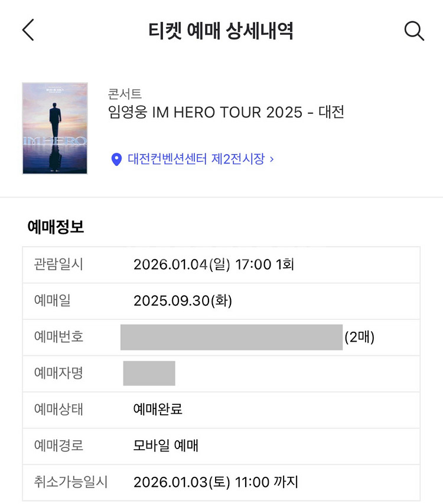The image size is (443, 504).
Task: Click the (2매) ticket count text
Action: tap(359, 337)
